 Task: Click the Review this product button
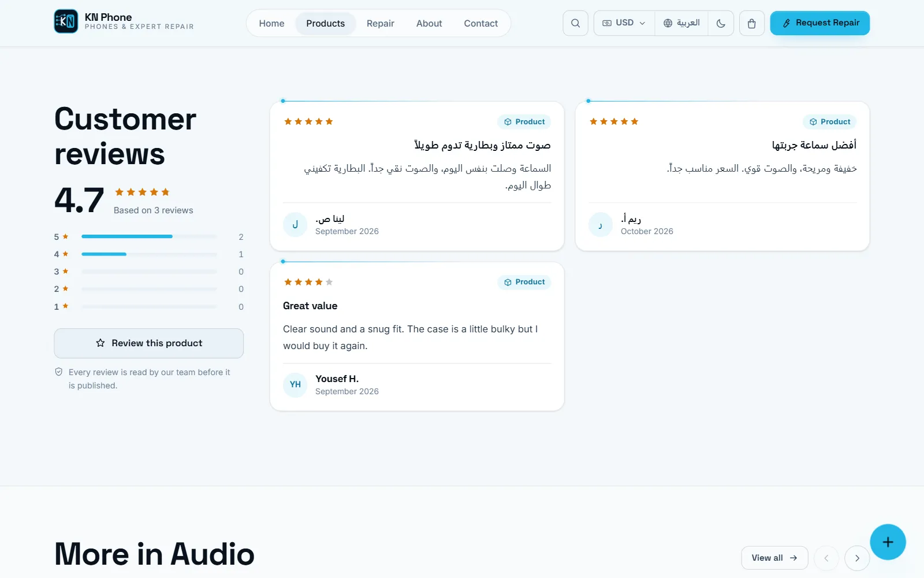pos(149,343)
